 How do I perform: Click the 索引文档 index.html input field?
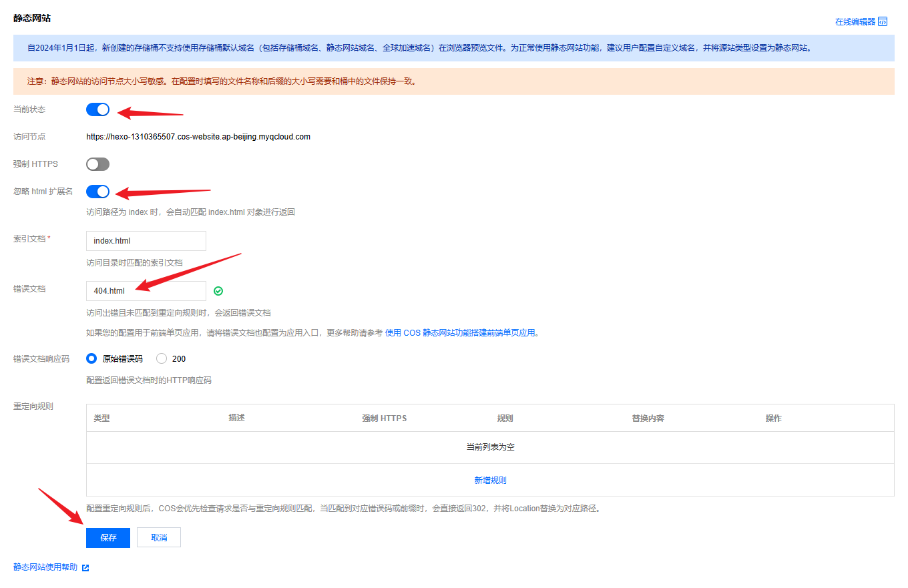tap(146, 241)
